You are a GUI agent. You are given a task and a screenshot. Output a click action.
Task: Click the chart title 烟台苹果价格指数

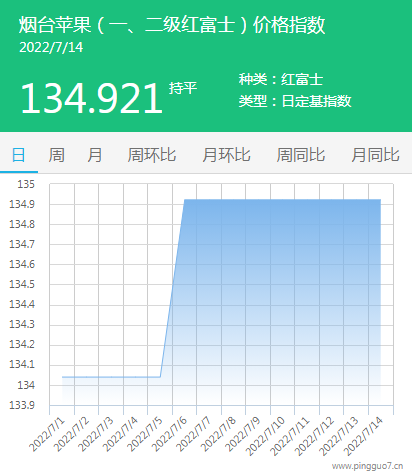[x=172, y=25]
